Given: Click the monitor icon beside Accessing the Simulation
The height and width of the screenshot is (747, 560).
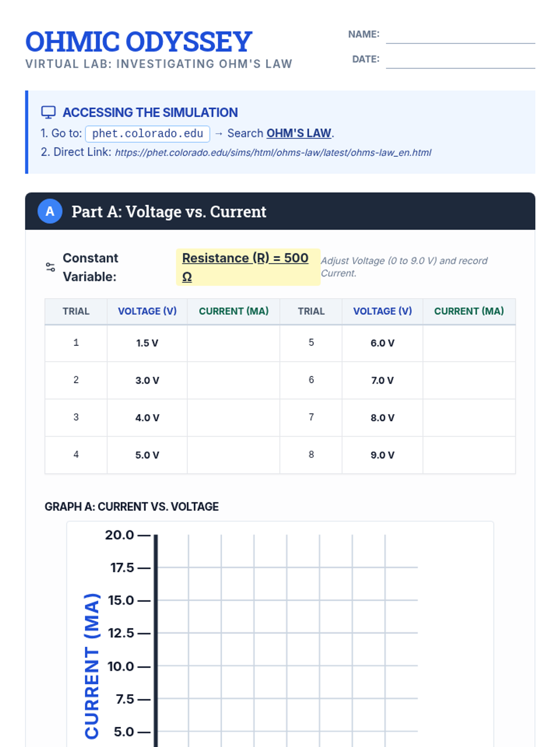Looking at the screenshot, I should click(x=49, y=113).
